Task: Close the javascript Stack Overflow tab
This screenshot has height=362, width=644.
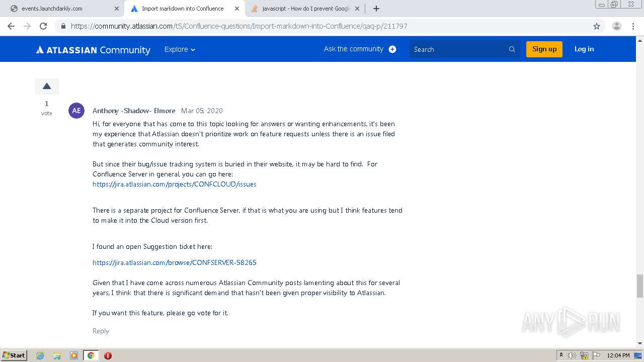Action: click(x=357, y=9)
